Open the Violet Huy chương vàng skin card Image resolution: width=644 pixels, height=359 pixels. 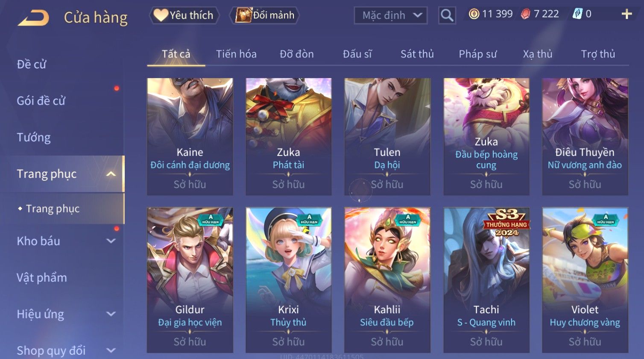(x=585, y=280)
